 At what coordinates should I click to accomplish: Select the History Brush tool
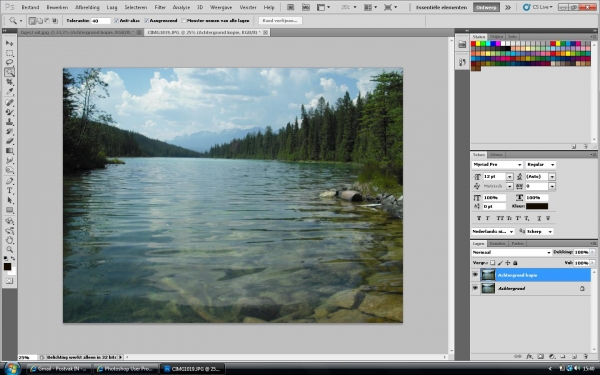[x=10, y=131]
